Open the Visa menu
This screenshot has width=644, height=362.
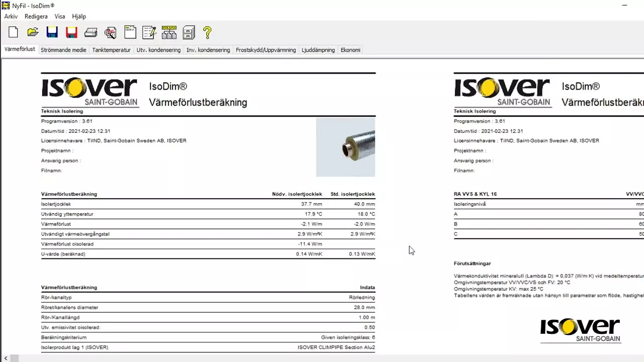click(x=60, y=17)
